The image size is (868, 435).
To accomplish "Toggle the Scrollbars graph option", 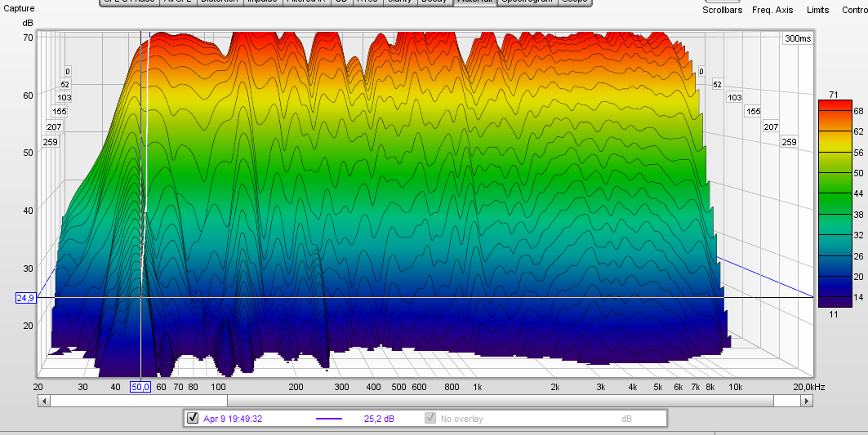I will 722,10.
